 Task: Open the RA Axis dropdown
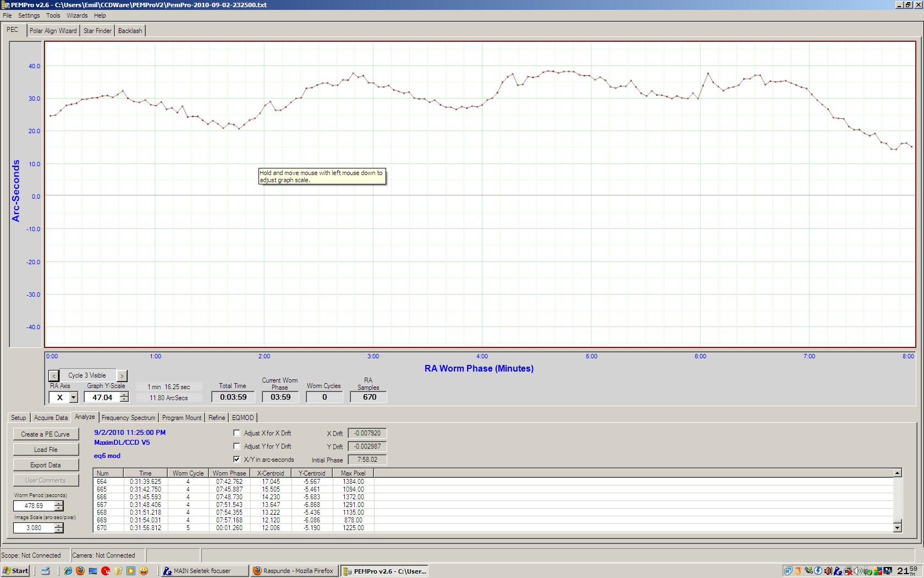(73, 397)
